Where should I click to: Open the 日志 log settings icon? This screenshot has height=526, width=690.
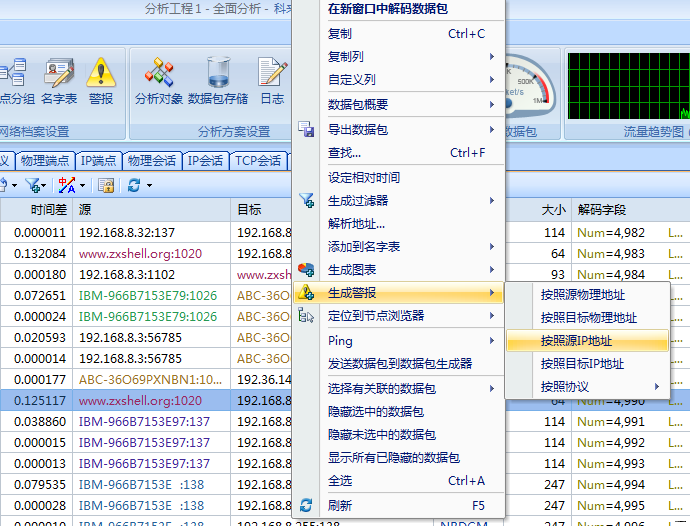click(x=272, y=78)
